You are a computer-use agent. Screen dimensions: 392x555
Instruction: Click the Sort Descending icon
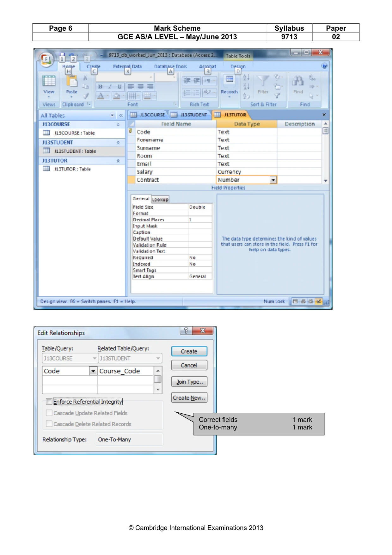[x=246, y=86]
